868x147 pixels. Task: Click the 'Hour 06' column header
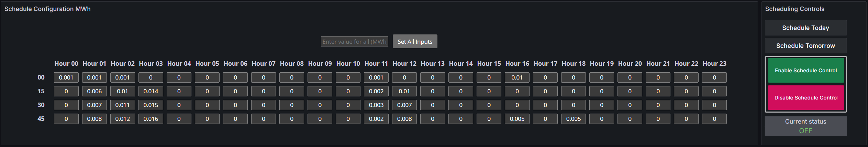click(x=235, y=64)
